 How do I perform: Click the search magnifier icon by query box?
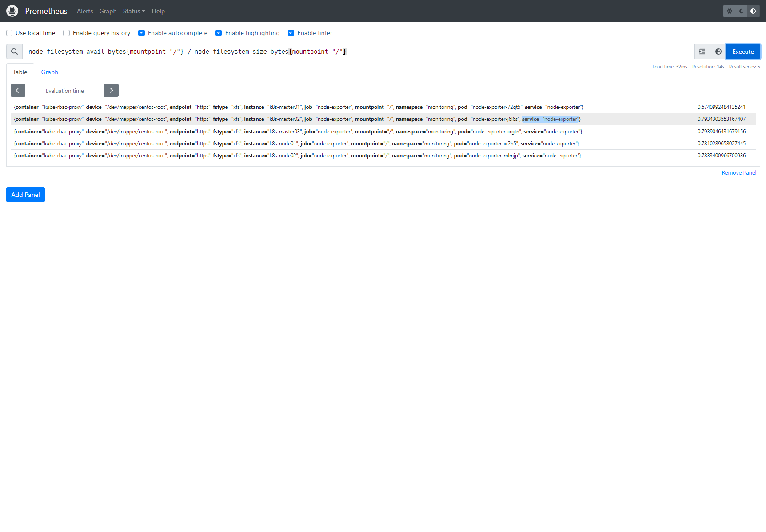tap(15, 52)
